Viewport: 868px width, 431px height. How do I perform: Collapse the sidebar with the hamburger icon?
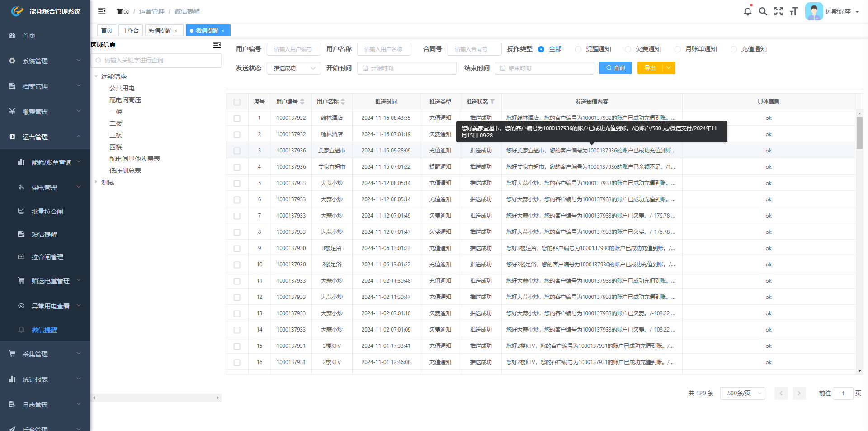coord(102,11)
